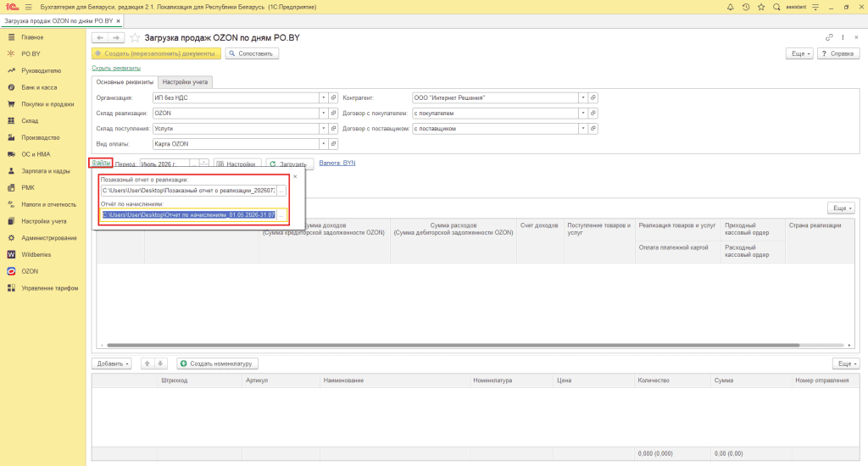
Task: Click Производство sidebar icon
Action: click(11, 137)
